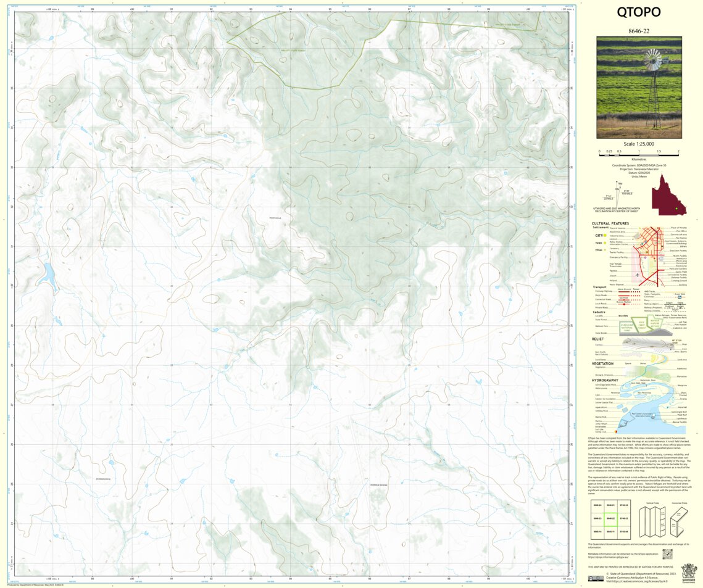Viewport: 703px width, 588px height.
Task: Click the Place of Worship symbol in the legend
Action: pyautogui.click(x=658, y=228)
